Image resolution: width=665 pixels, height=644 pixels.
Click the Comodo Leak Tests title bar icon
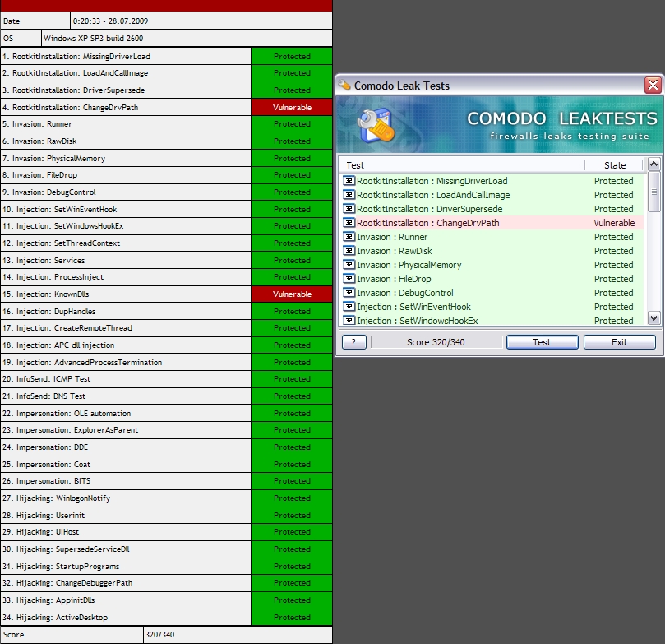click(x=344, y=86)
